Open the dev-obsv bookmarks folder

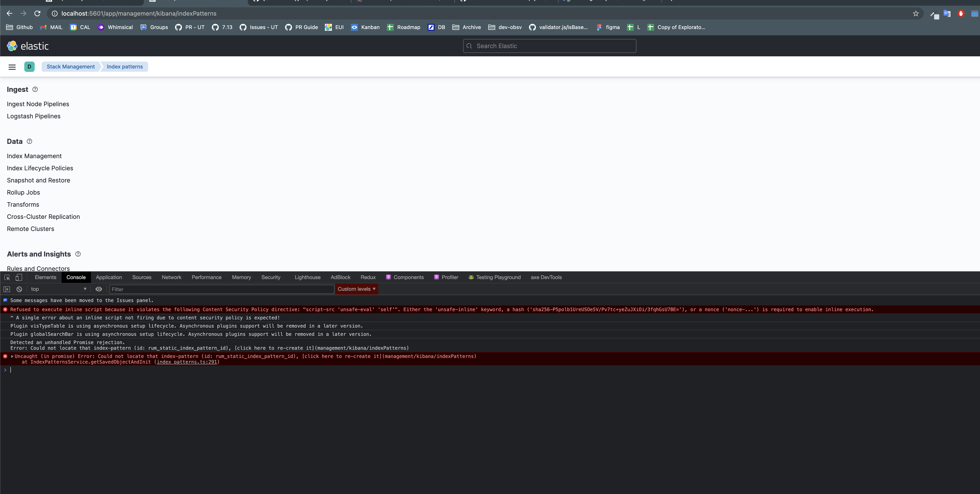point(505,27)
